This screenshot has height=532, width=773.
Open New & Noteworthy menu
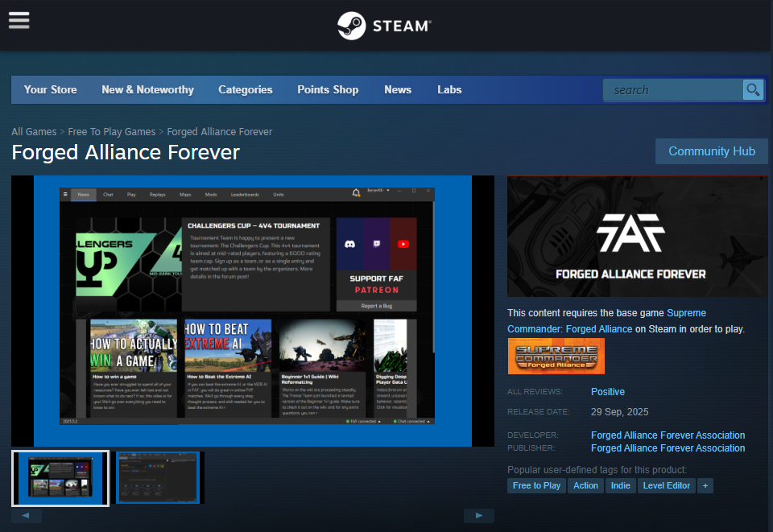click(147, 89)
